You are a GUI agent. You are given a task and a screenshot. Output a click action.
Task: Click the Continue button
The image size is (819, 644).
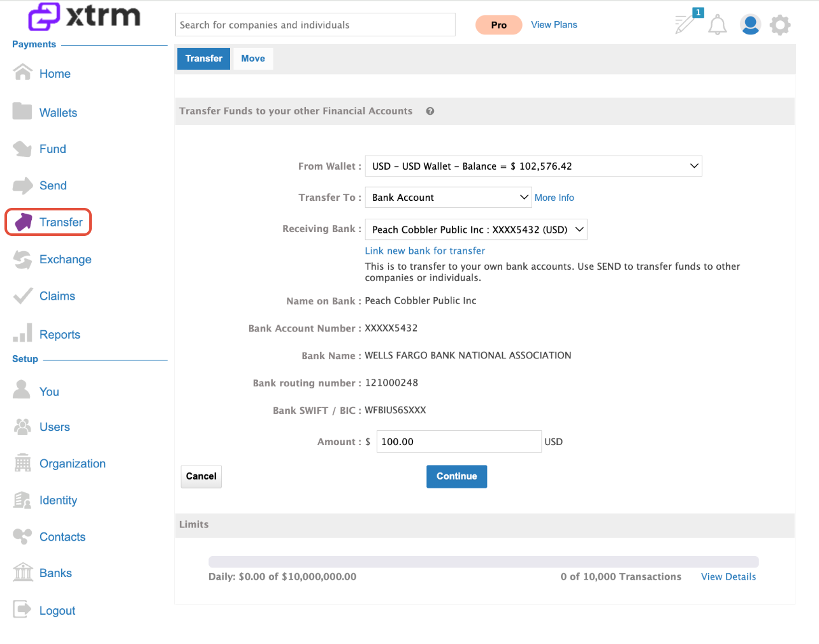point(456,476)
